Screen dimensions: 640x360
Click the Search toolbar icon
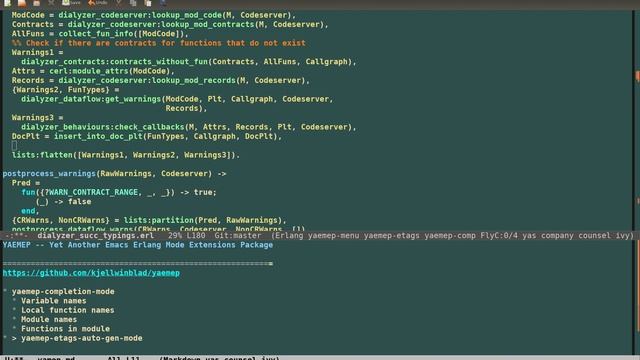162,2
